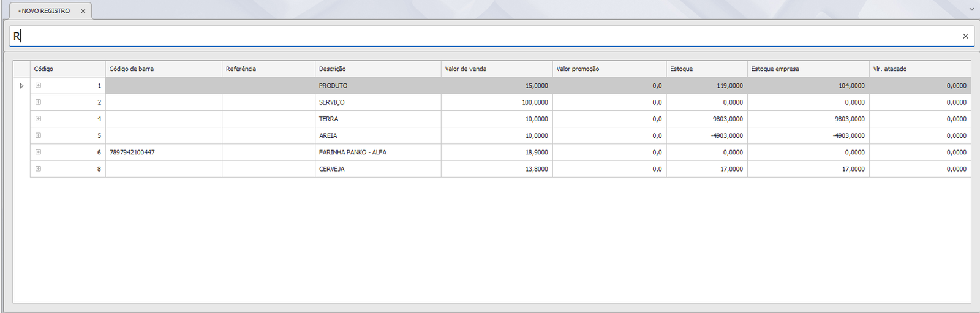Sort by Referência column header
The width and height of the screenshot is (980, 313).
pyautogui.click(x=268, y=69)
